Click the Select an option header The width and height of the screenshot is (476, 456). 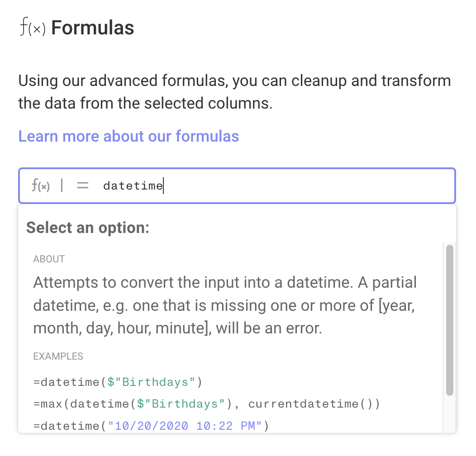coord(88,228)
